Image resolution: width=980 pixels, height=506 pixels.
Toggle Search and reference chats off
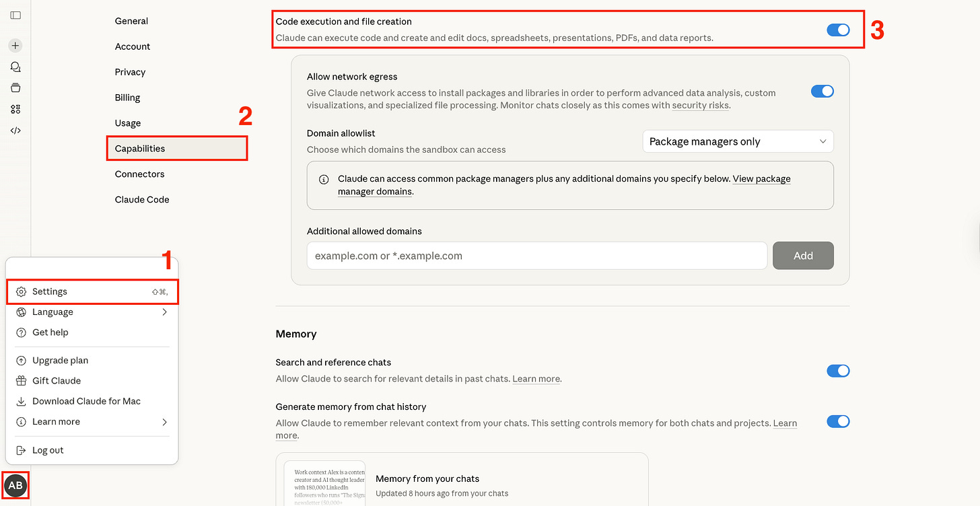[x=838, y=371]
